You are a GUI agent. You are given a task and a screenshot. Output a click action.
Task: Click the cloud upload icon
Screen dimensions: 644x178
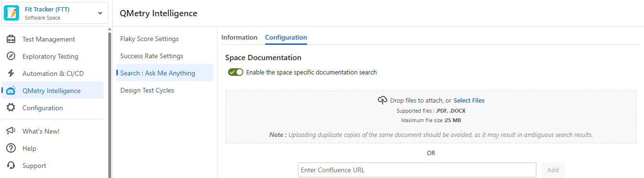tap(382, 100)
